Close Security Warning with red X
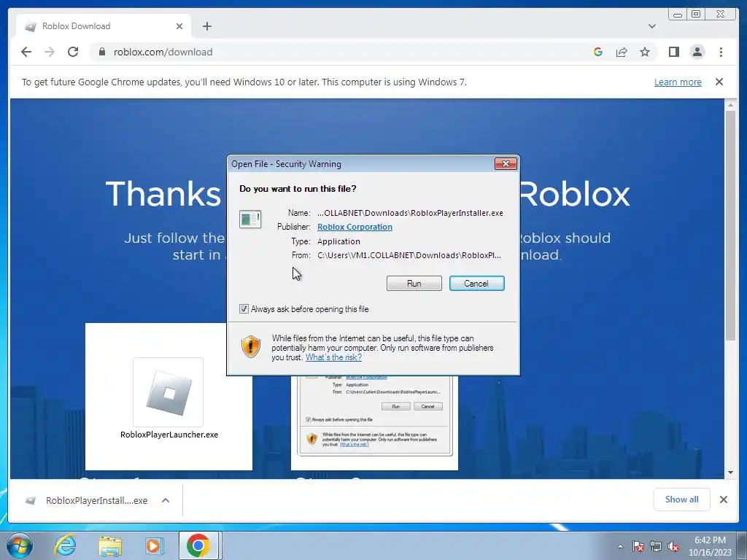The image size is (747, 560). [506, 164]
